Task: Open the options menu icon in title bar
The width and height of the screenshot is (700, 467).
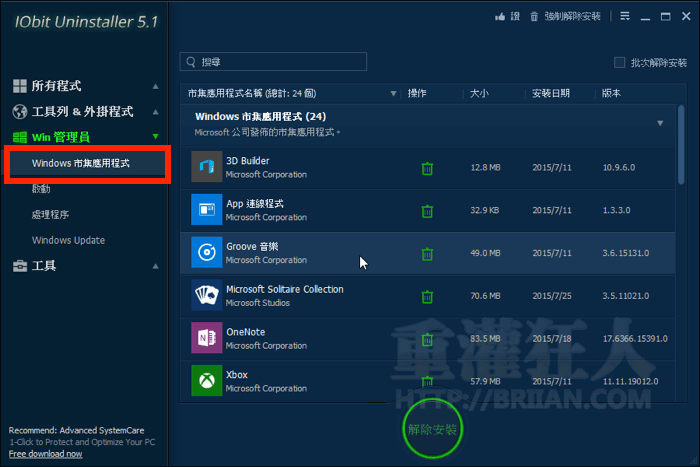Action: click(625, 16)
